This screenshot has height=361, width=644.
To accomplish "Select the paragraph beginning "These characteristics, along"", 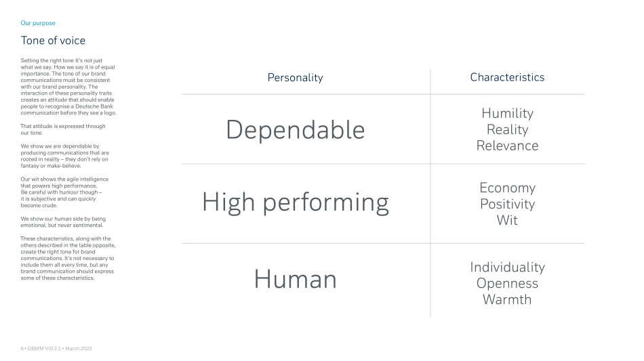I will pos(67,258).
